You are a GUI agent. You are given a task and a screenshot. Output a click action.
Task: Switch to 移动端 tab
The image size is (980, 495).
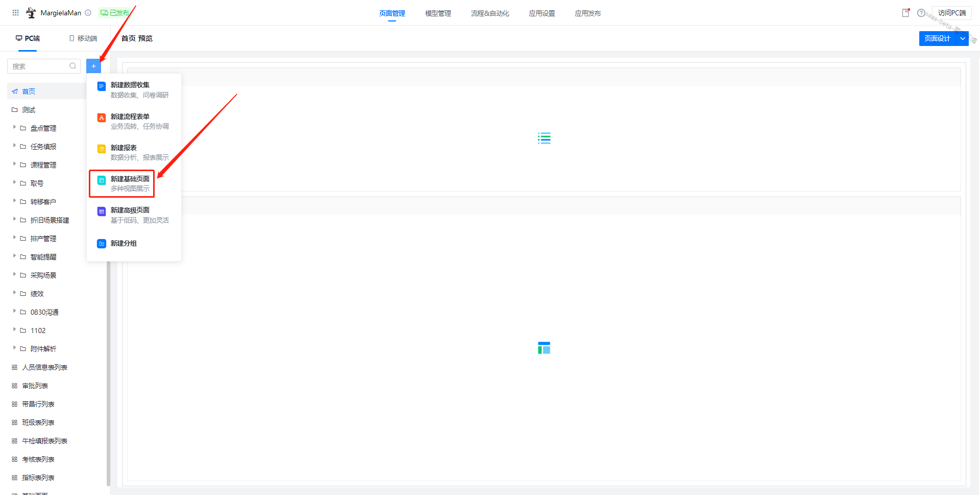83,38
